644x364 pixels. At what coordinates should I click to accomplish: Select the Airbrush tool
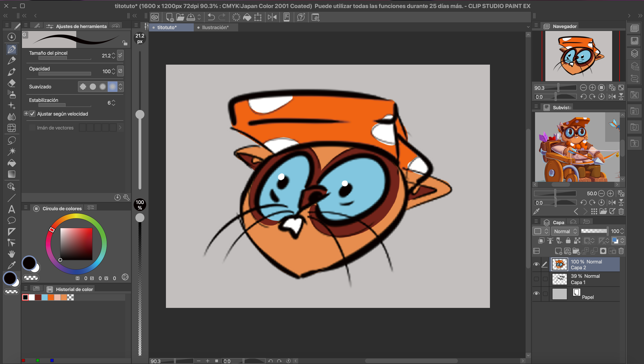pyautogui.click(x=11, y=94)
